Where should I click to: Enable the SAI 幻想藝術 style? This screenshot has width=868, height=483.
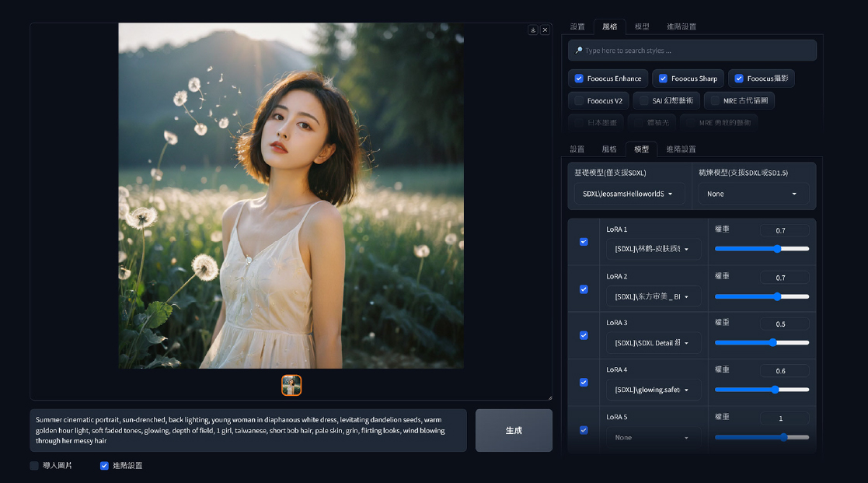(x=643, y=101)
